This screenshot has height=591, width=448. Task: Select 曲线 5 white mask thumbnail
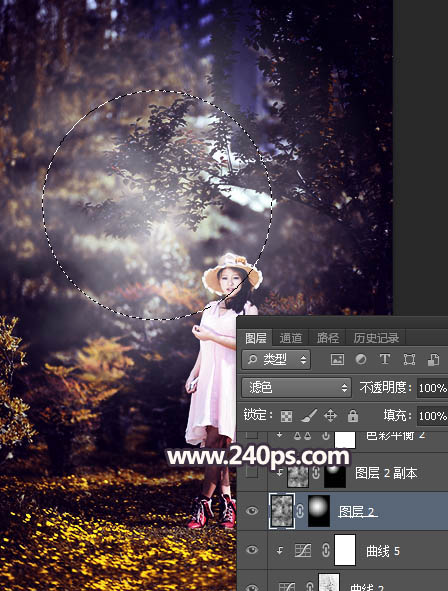[x=345, y=550]
